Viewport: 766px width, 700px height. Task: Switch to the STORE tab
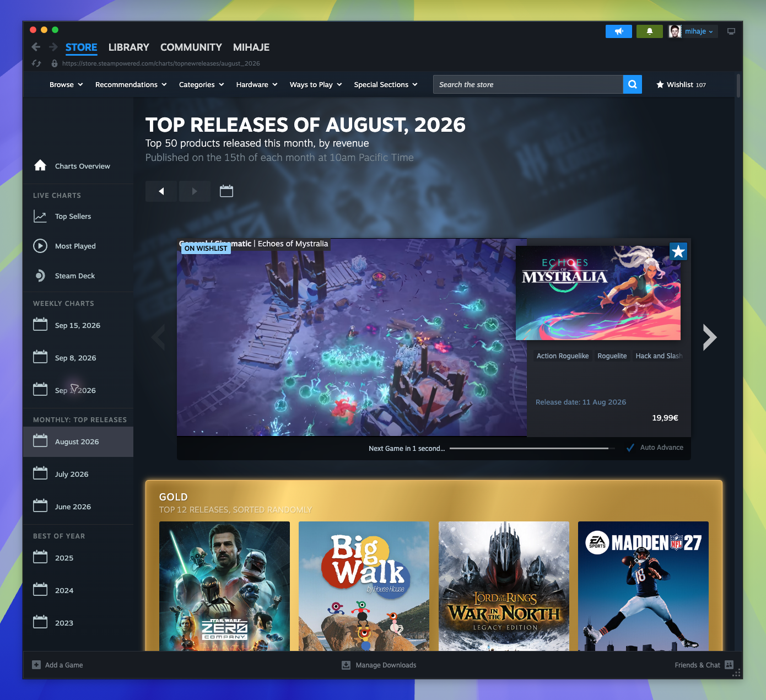[82, 47]
